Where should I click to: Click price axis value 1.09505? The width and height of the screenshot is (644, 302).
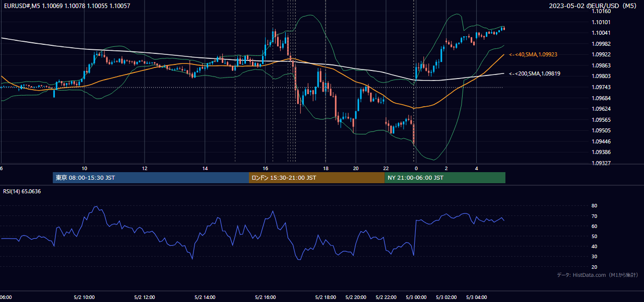[x=601, y=130]
